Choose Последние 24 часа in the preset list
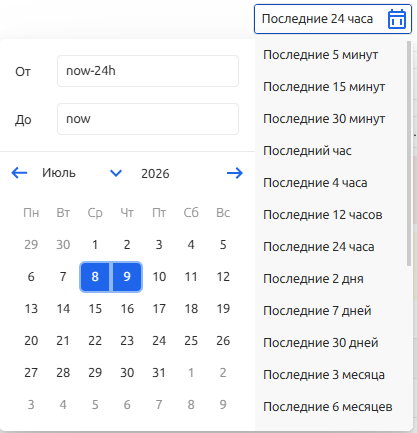This screenshot has width=417, height=433. pyautogui.click(x=319, y=247)
